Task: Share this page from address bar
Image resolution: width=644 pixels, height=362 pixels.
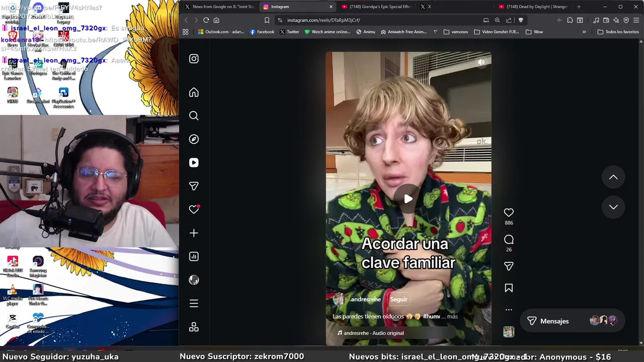Action: 509,20
